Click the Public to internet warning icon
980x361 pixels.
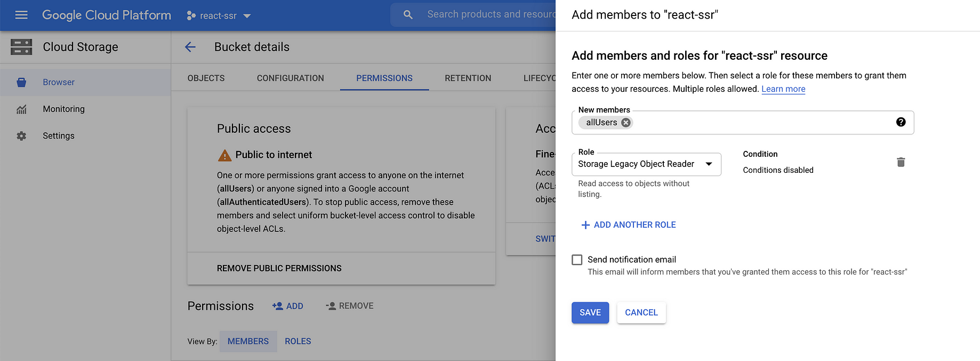coord(224,155)
